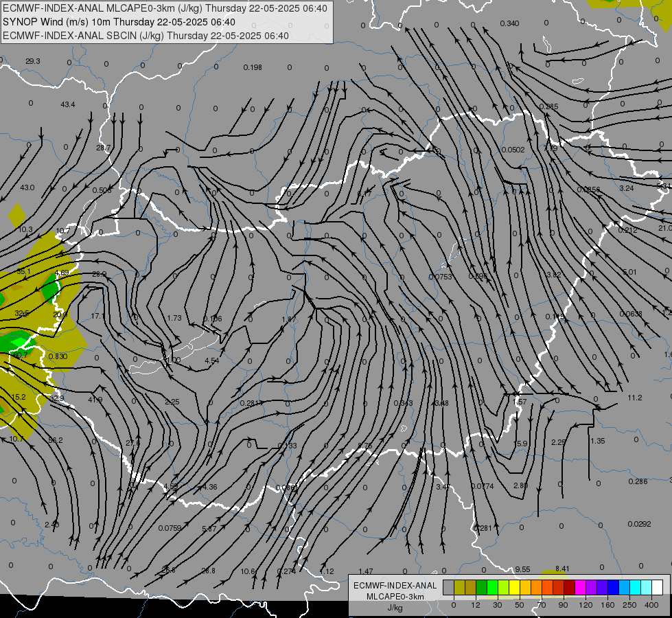Click the 'J/kg' unit label in legend
The width and height of the screenshot is (672, 618).
[395, 608]
